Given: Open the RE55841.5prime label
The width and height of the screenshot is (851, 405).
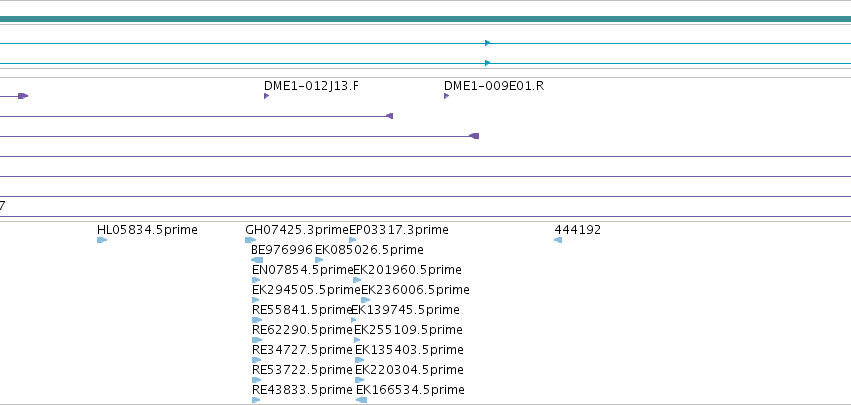Looking at the screenshot, I should coord(303,310).
